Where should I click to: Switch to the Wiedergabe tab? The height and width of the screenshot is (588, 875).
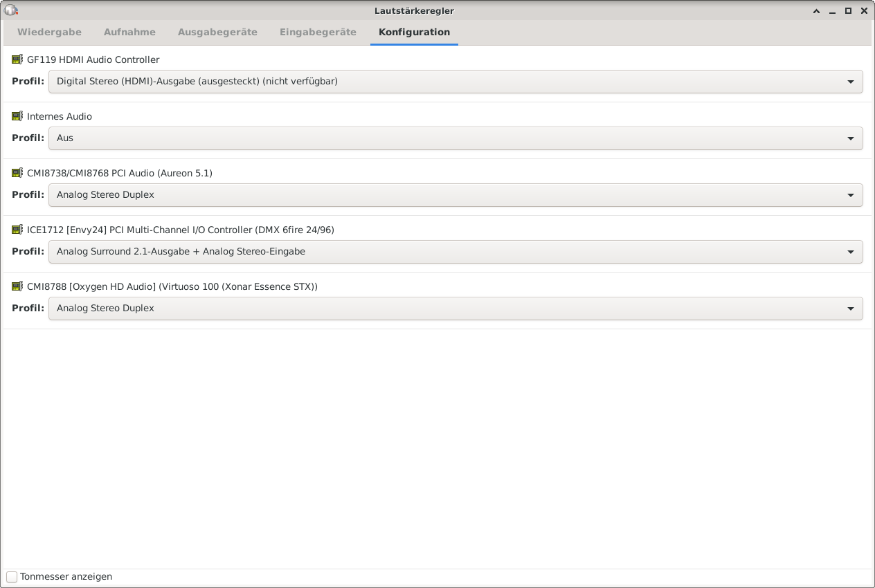coord(49,33)
